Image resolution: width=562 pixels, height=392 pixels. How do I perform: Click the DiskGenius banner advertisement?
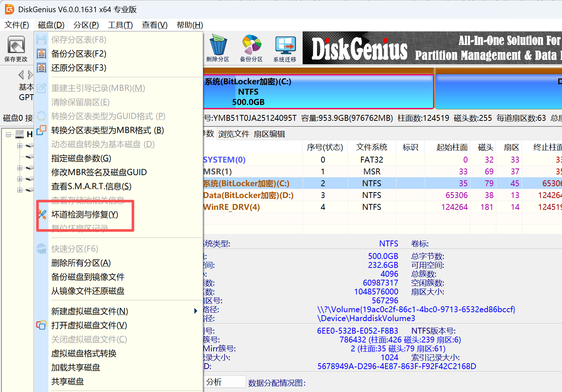432,48
